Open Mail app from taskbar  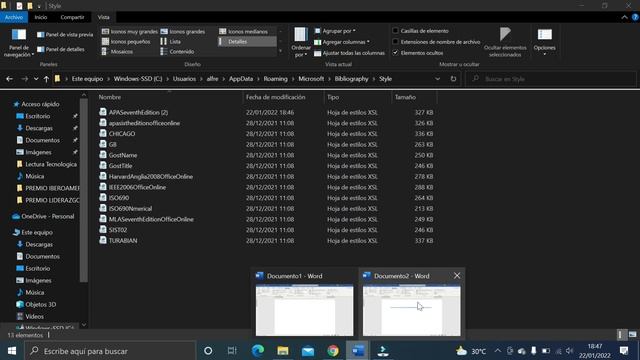(x=308, y=351)
